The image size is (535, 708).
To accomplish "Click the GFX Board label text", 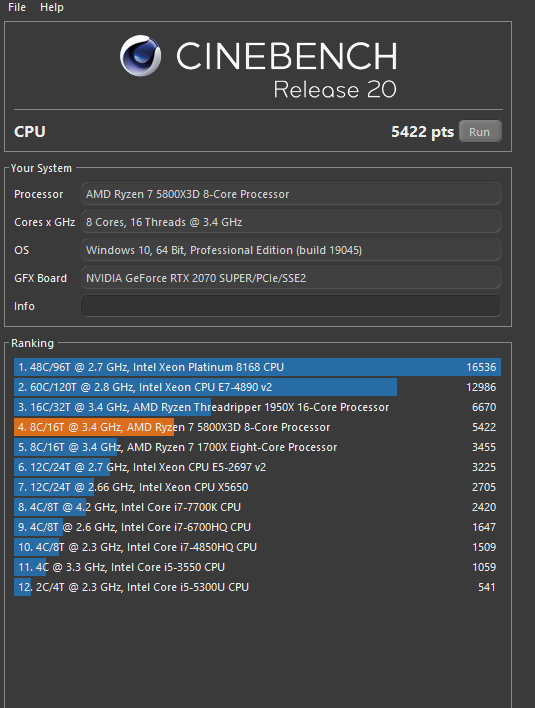I will point(40,278).
